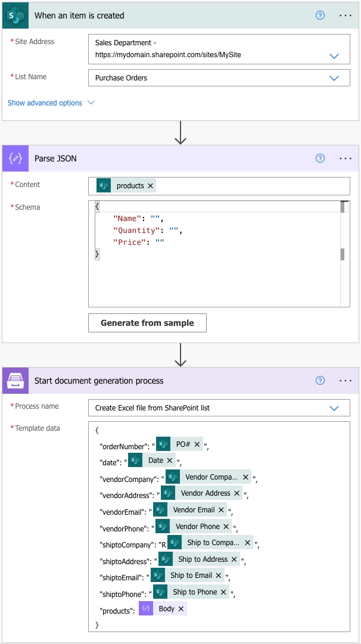Open more options for Start document generation
Screen dimensions: 361x644
click(346, 381)
